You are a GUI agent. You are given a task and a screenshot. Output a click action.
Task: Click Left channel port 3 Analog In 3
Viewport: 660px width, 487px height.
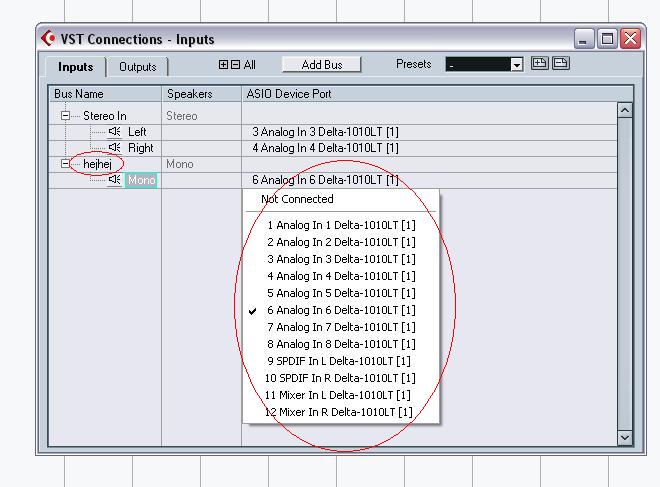pos(325,132)
